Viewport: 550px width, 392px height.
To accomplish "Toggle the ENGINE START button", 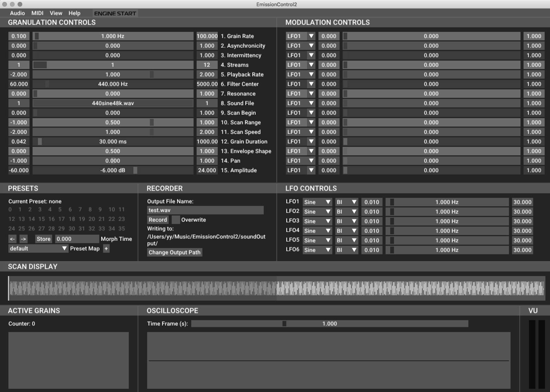I will [115, 13].
